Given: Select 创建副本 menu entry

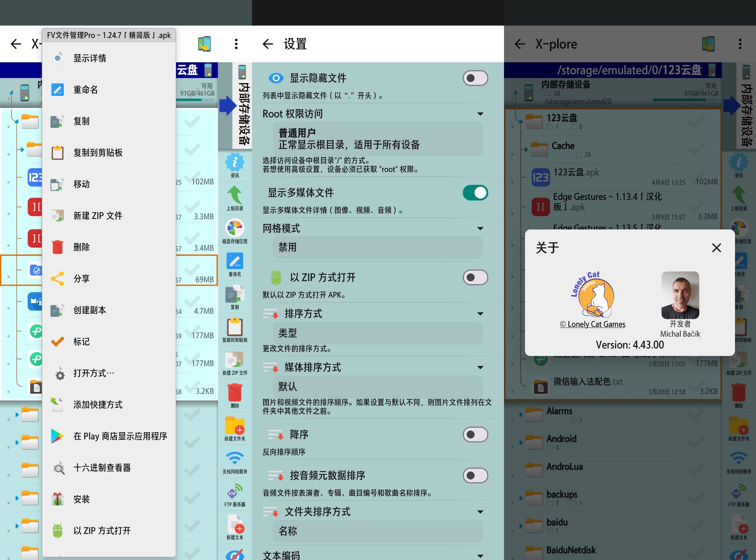Looking at the screenshot, I should point(109,310).
